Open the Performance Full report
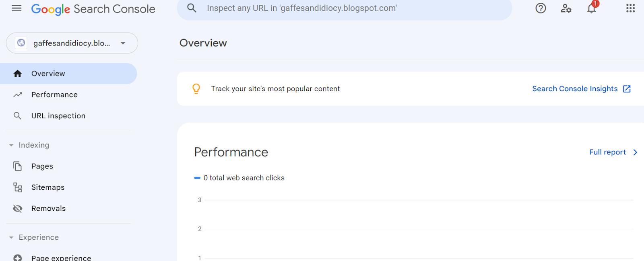The height and width of the screenshot is (261, 644). coord(613,152)
